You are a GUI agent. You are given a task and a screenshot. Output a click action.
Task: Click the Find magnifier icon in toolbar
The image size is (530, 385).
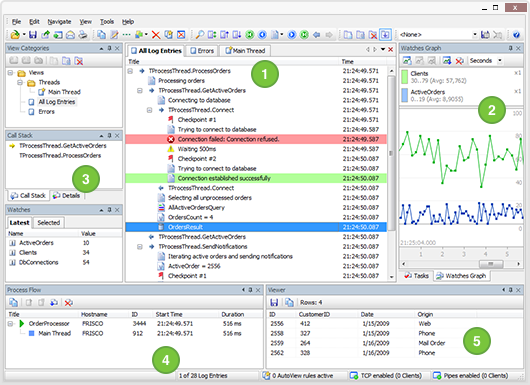point(200,34)
